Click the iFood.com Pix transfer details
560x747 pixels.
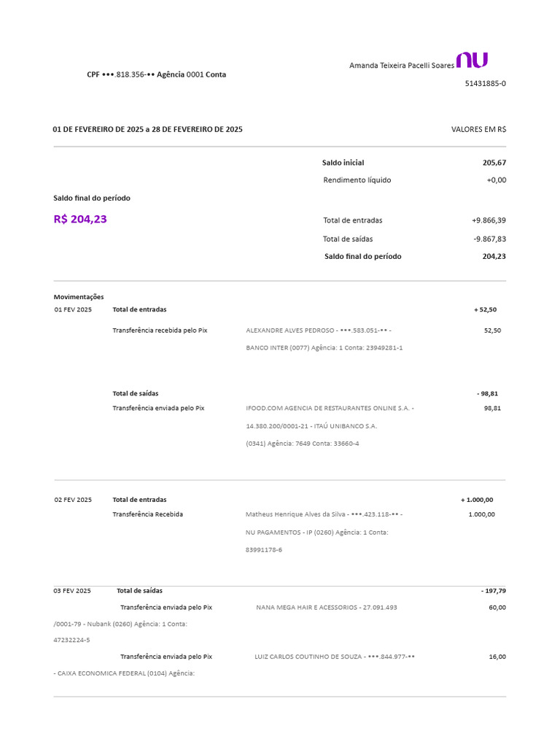click(x=330, y=426)
